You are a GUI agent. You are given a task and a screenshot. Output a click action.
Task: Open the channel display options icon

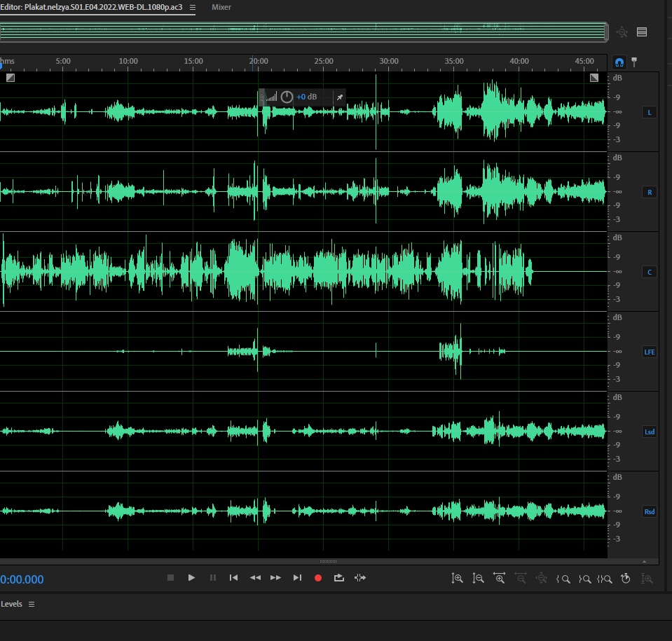point(641,32)
